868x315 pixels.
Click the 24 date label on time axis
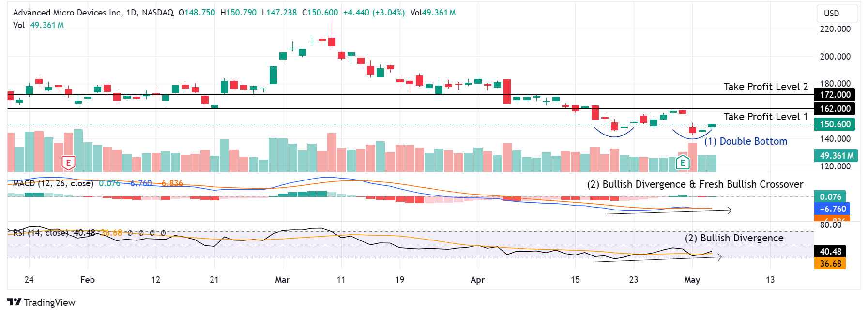(x=29, y=280)
